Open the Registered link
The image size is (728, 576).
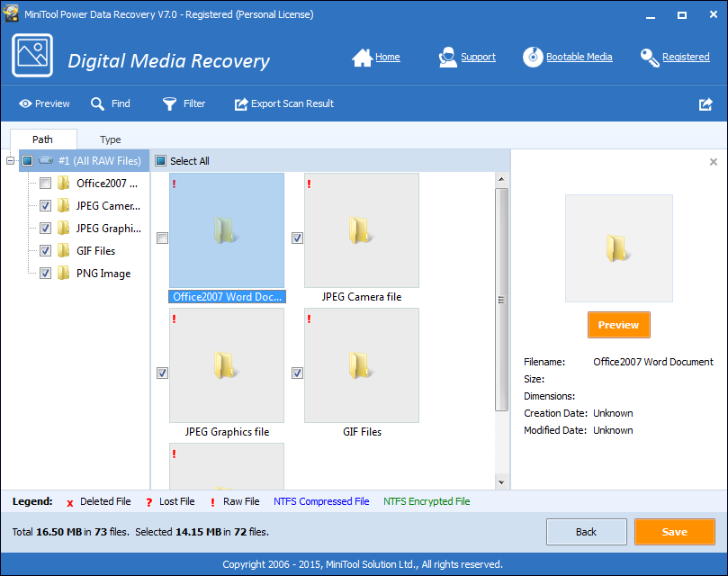(x=686, y=57)
